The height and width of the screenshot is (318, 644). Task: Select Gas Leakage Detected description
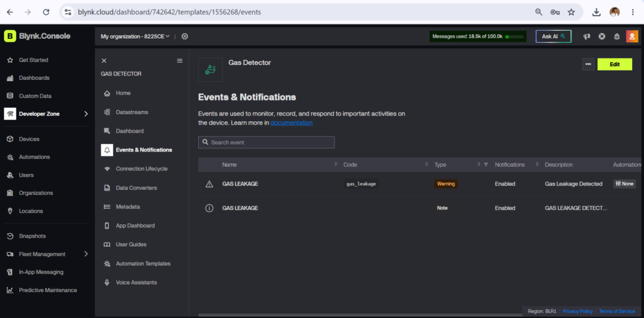tap(574, 184)
